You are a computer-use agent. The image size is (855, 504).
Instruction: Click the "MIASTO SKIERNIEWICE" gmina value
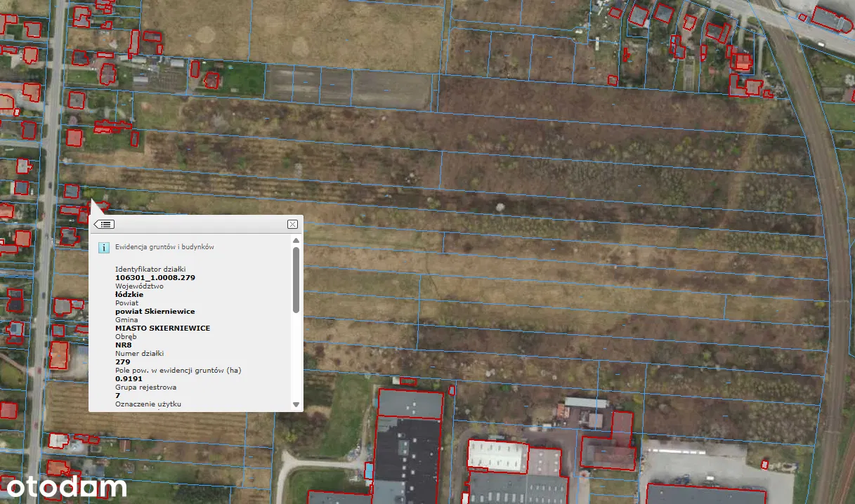162,328
